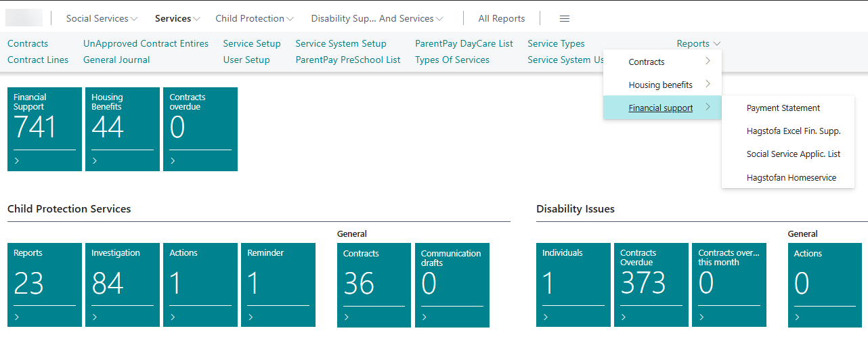
Task: Click arrow icon on Individuals tile
Action: [546, 317]
